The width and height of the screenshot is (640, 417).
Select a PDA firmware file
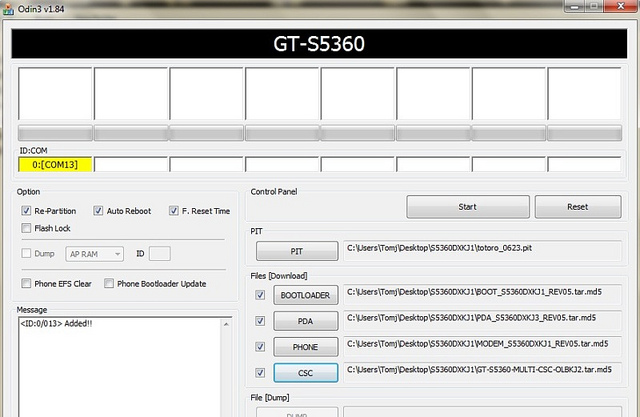[x=306, y=321]
